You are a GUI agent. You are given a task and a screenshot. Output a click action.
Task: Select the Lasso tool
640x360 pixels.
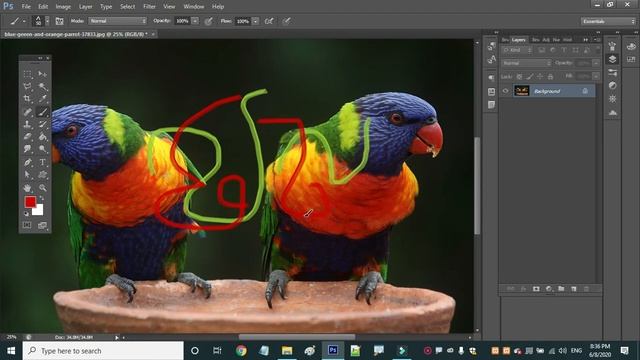click(27, 87)
